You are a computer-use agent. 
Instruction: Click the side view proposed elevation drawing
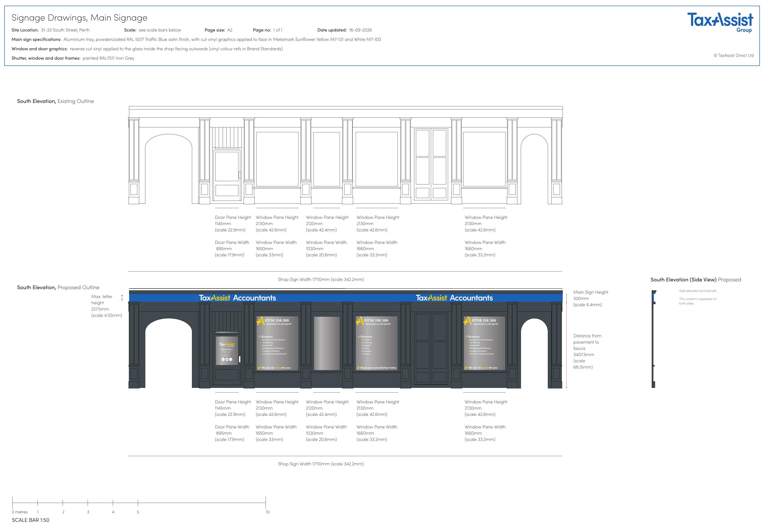(x=654, y=339)
